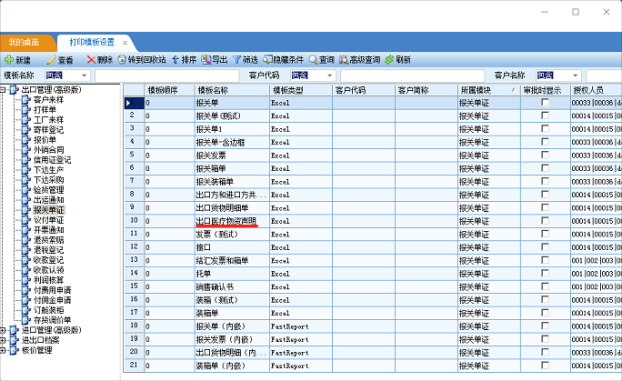Click the green plus 新建 icon

point(9,60)
